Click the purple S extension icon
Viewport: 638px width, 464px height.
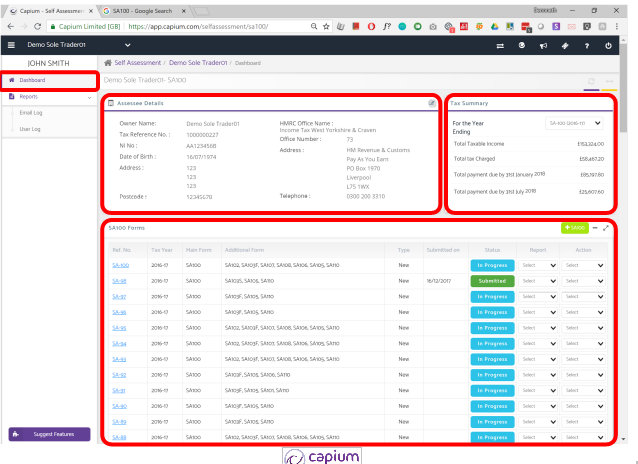pyautogui.click(x=556, y=26)
